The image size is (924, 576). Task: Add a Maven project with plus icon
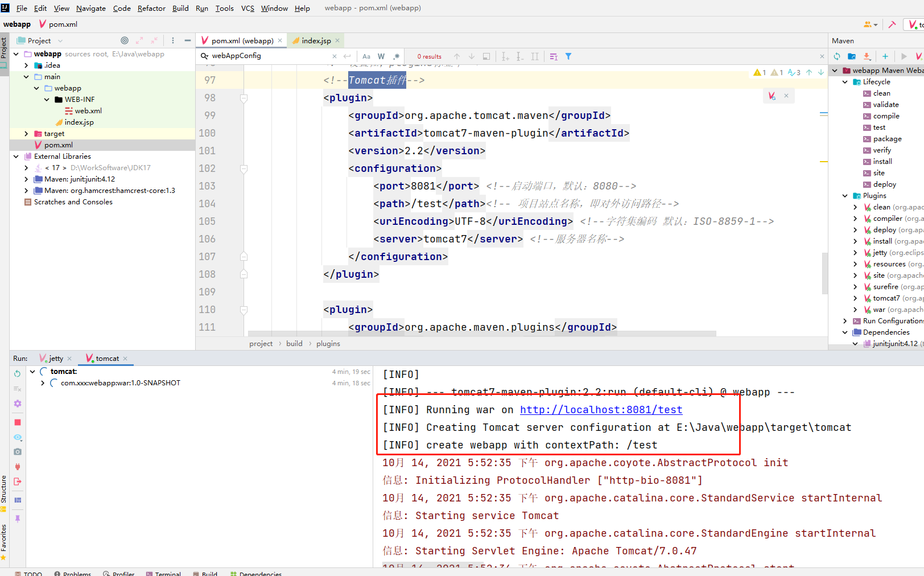coord(885,56)
